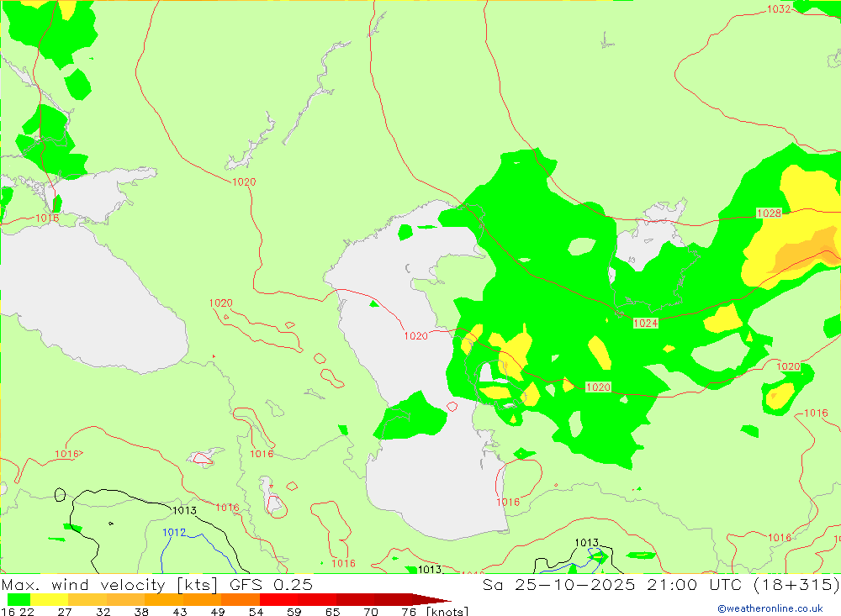Click the '1032' isobar label

tap(778, 9)
